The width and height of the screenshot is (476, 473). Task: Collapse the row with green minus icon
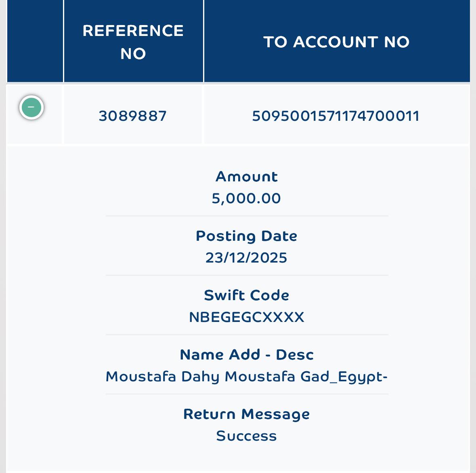[31, 107]
